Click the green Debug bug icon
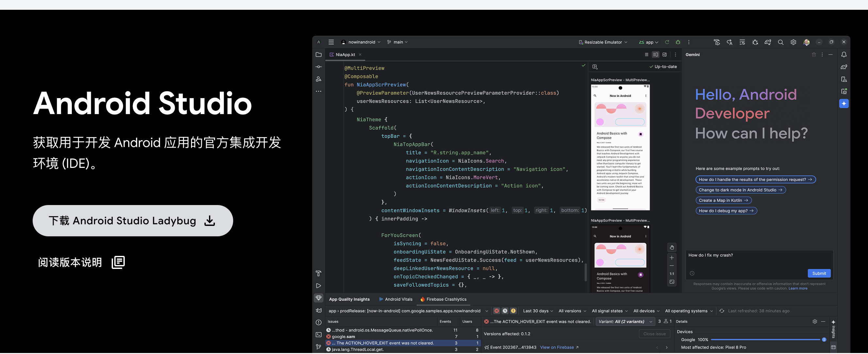Screen dimensions: 868x354 (x=678, y=42)
